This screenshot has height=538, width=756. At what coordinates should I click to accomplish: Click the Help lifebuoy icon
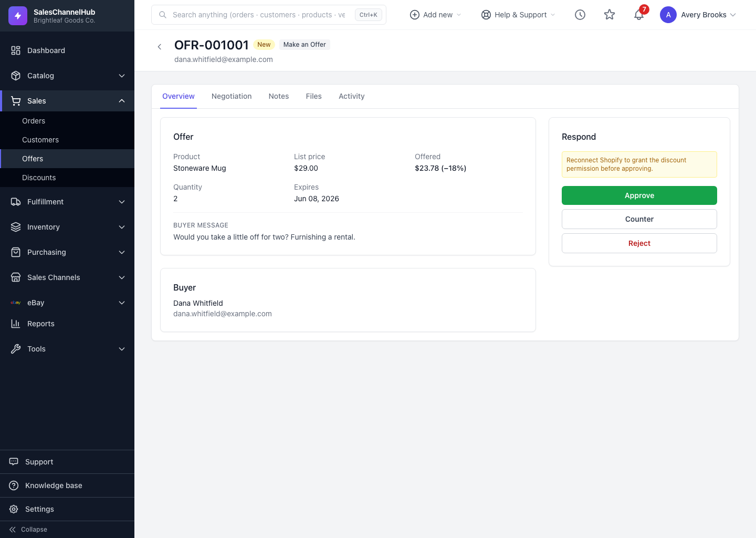(486, 15)
